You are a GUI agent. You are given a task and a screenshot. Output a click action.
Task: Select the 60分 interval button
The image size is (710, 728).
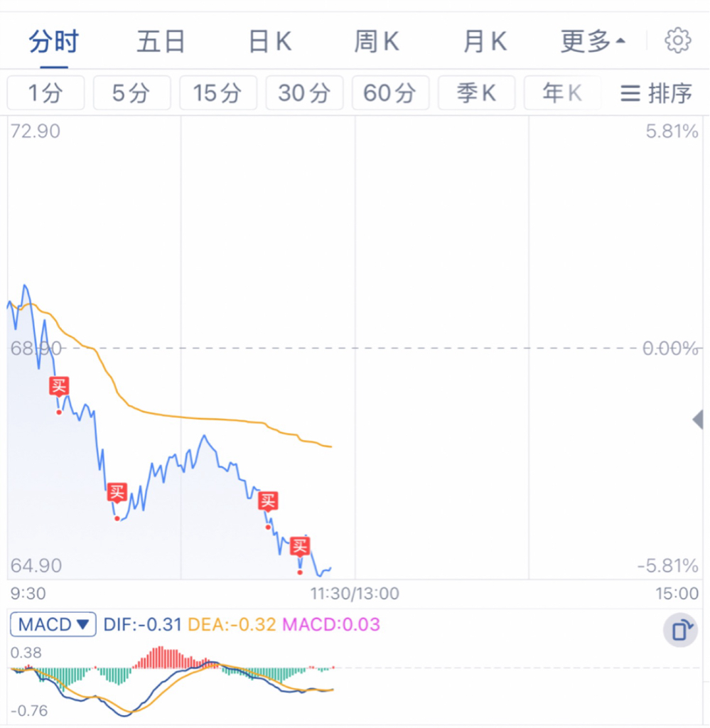(390, 93)
